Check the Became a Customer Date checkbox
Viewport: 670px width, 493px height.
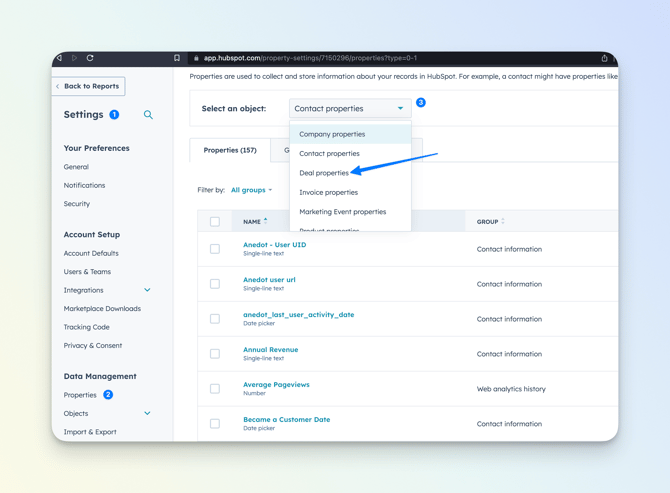(215, 423)
